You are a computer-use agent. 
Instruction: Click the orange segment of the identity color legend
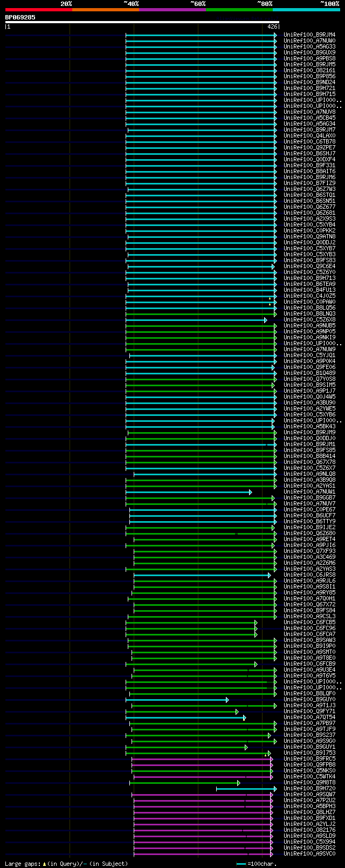click(105, 10)
